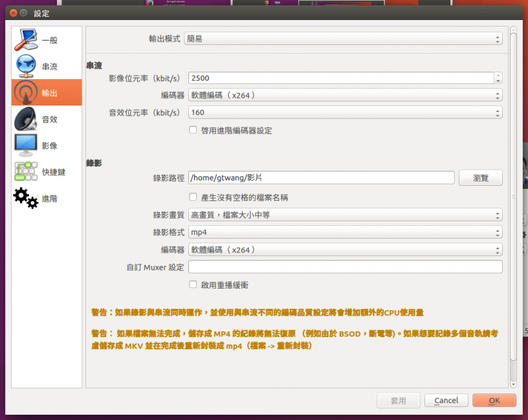Click the 影像位元率 stepper up arrow
The image size is (528, 420).
(x=498, y=74)
